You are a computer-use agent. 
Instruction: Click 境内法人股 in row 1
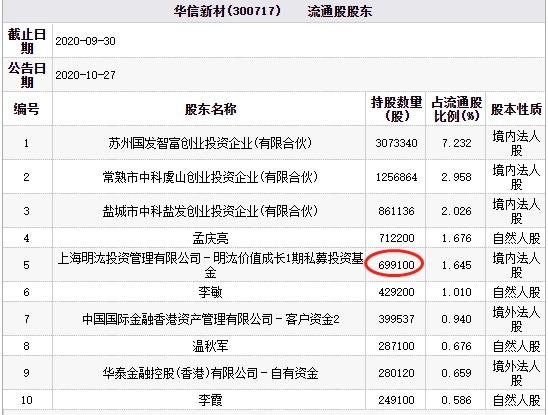point(516,143)
